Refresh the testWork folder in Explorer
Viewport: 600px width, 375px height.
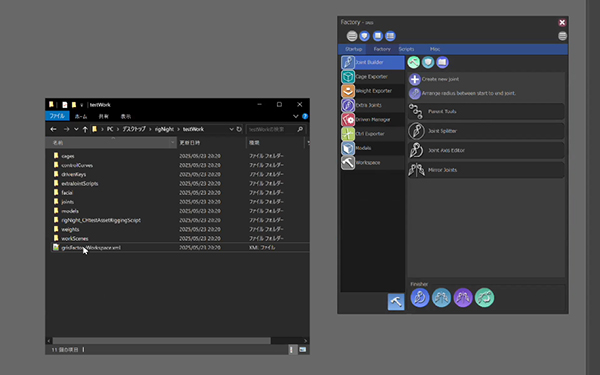(x=239, y=129)
